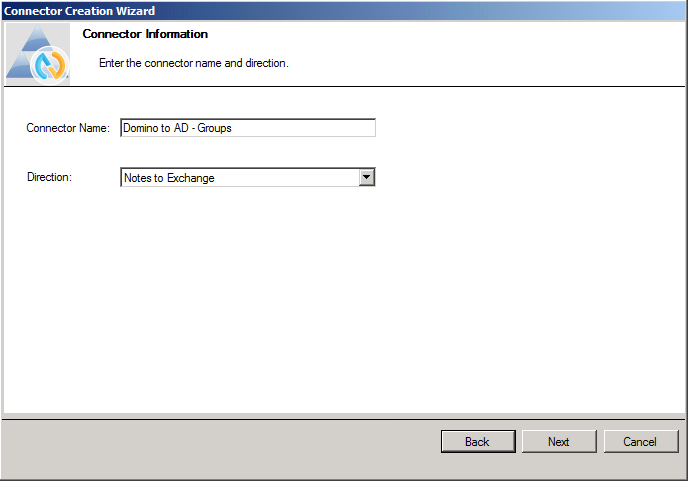Click the Back button
This screenshot has height=481, width=688.
coord(478,442)
